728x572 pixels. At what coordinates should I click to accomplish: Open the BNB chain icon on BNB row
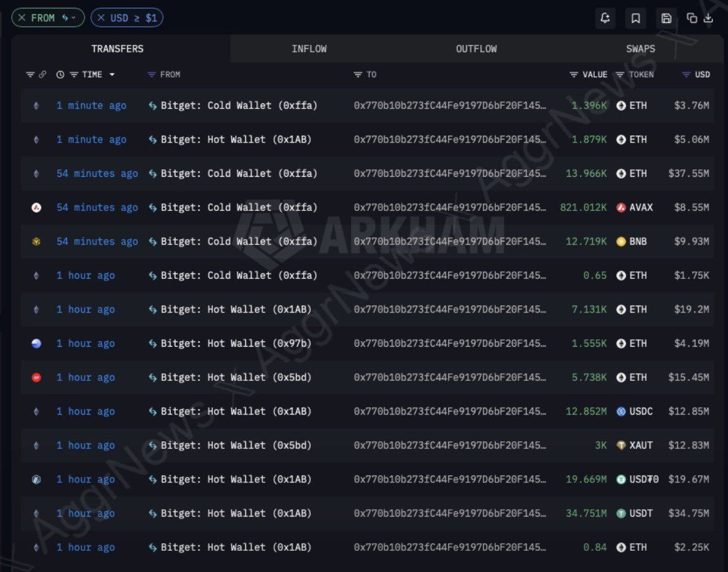(36, 241)
